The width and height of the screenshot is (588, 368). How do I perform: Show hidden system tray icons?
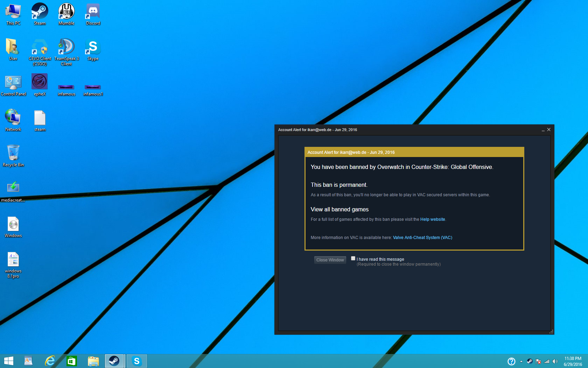point(521,361)
